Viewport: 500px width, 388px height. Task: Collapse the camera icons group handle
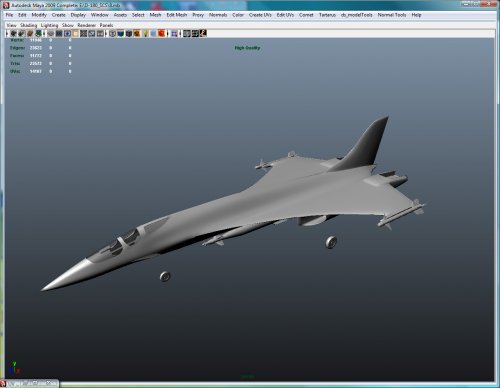point(7,33)
